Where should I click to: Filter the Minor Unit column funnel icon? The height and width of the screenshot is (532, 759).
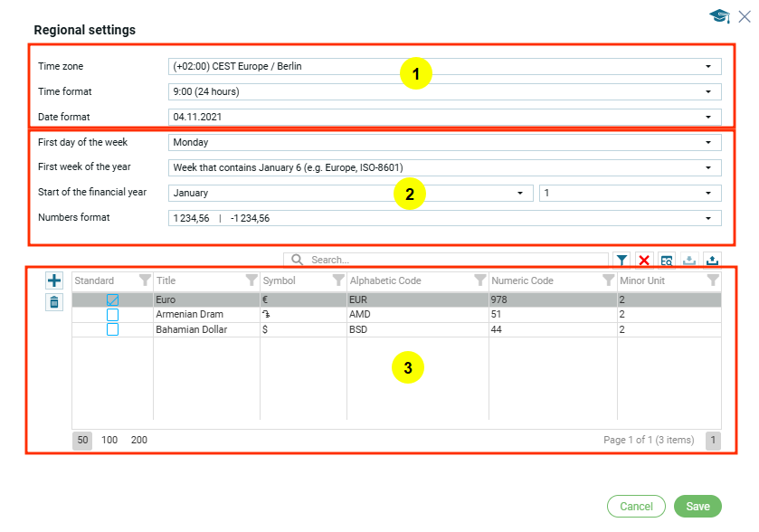point(712,281)
